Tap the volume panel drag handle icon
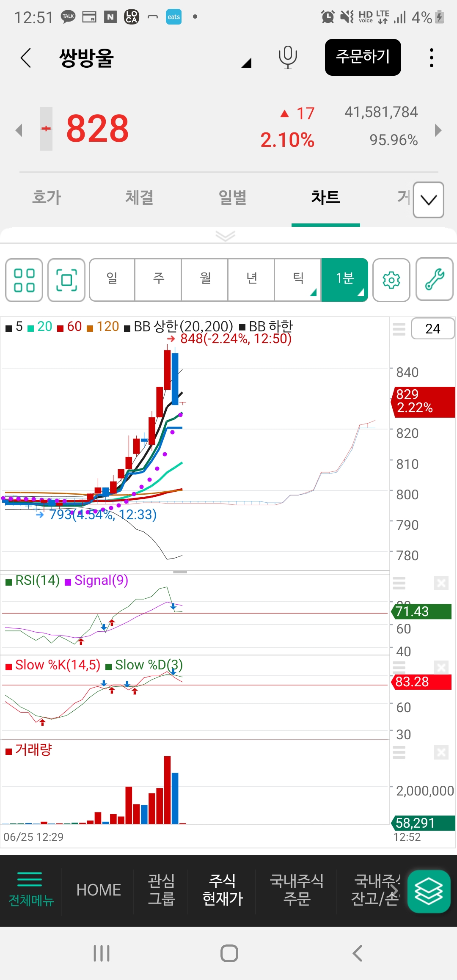Viewport: 457px width, 980px height. pos(399,752)
